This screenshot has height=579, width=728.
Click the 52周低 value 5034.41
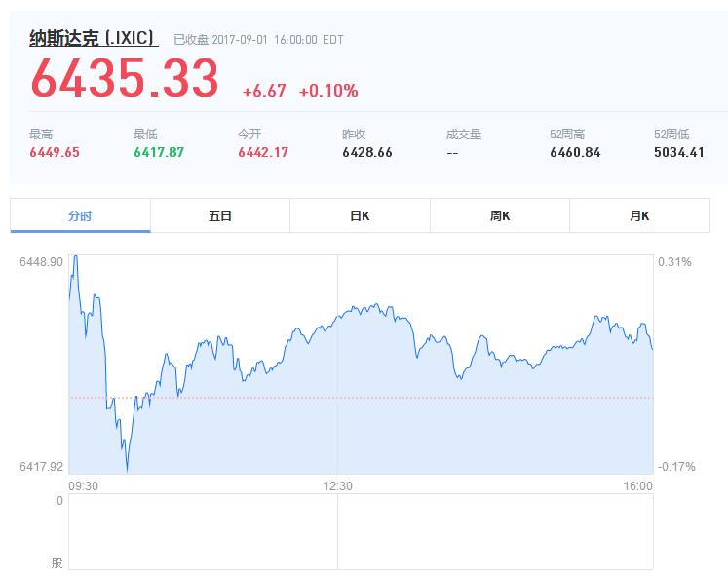tap(679, 152)
